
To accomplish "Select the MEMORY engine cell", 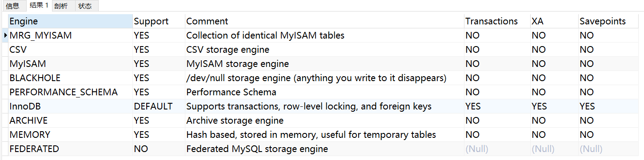I will pos(70,135).
